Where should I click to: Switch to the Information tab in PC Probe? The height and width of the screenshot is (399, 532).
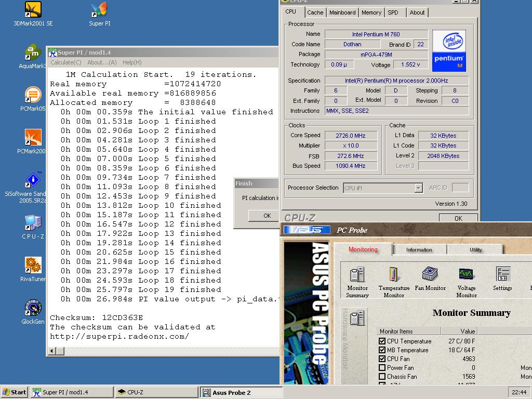tap(419, 250)
